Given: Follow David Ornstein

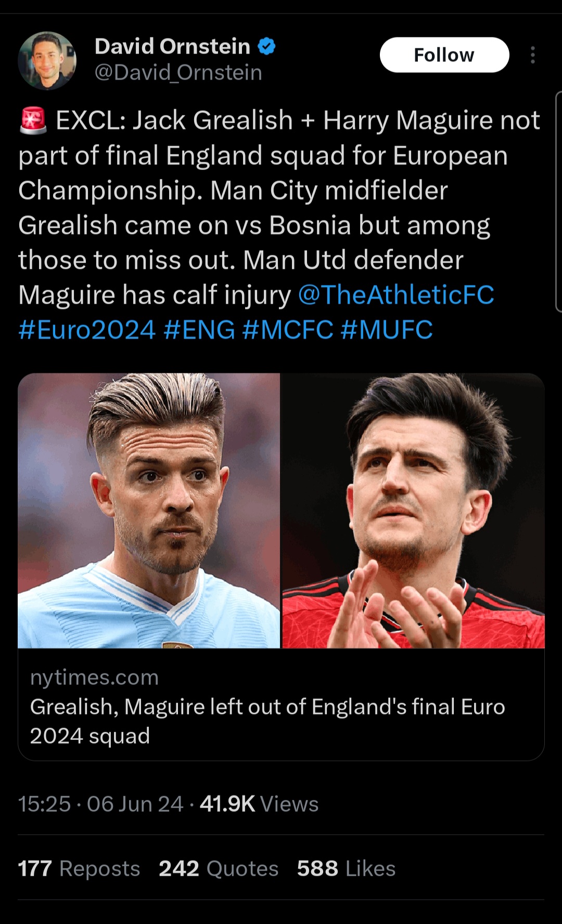Looking at the screenshot, I should (x=444, y=55).
